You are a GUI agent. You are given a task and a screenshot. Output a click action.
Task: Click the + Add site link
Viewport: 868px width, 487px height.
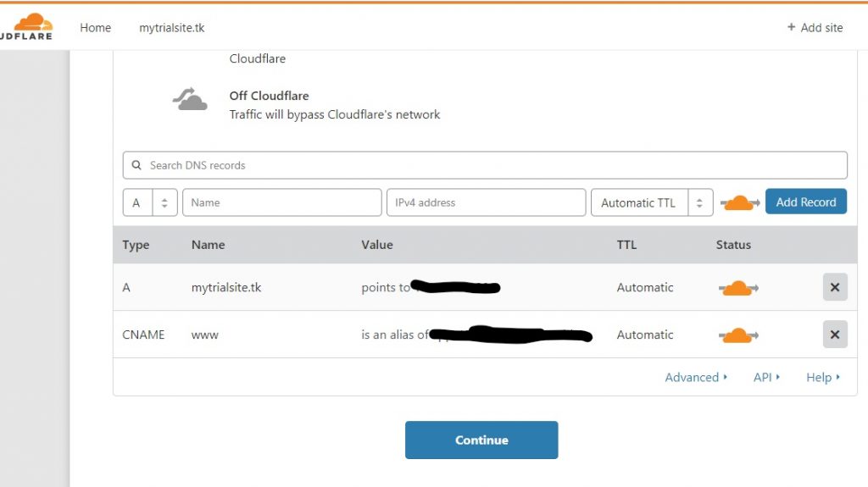pos(815,28)
